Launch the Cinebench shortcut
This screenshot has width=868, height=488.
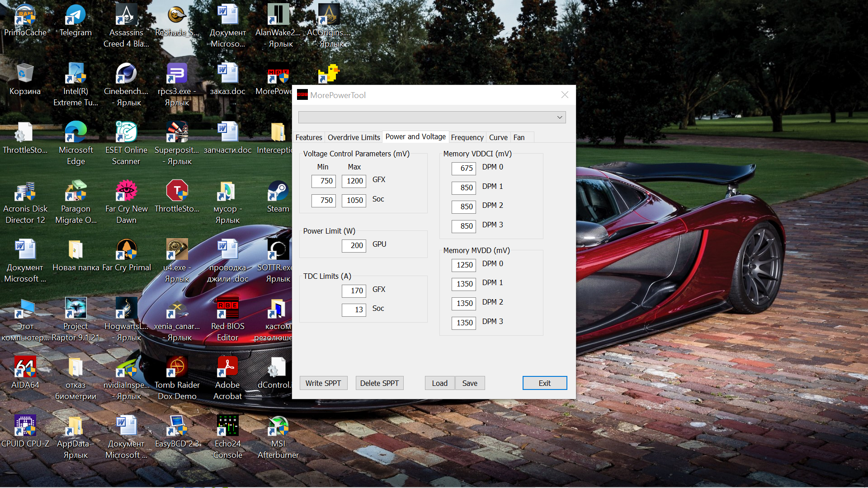click(126, 74)
